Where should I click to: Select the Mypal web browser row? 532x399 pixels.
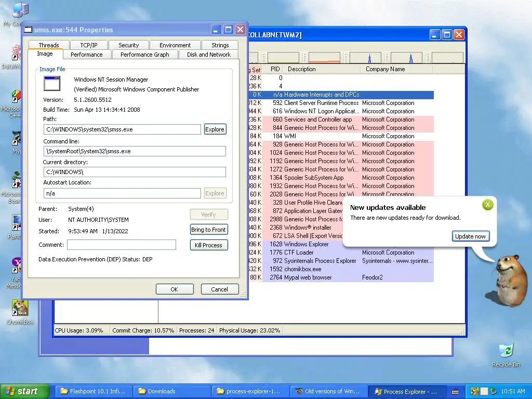tap(341, 277)
